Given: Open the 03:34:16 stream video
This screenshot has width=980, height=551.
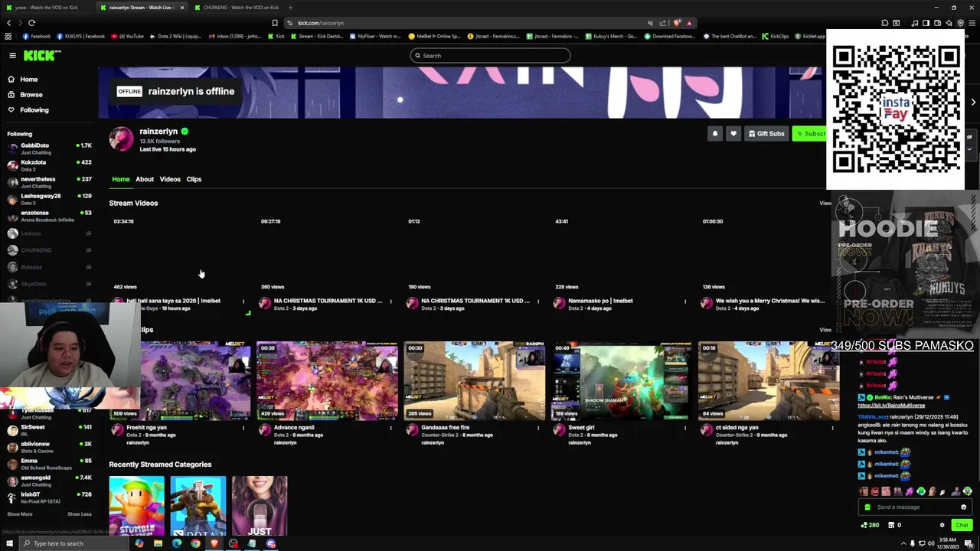Looking at the screenshot, I should click(180, 253).
